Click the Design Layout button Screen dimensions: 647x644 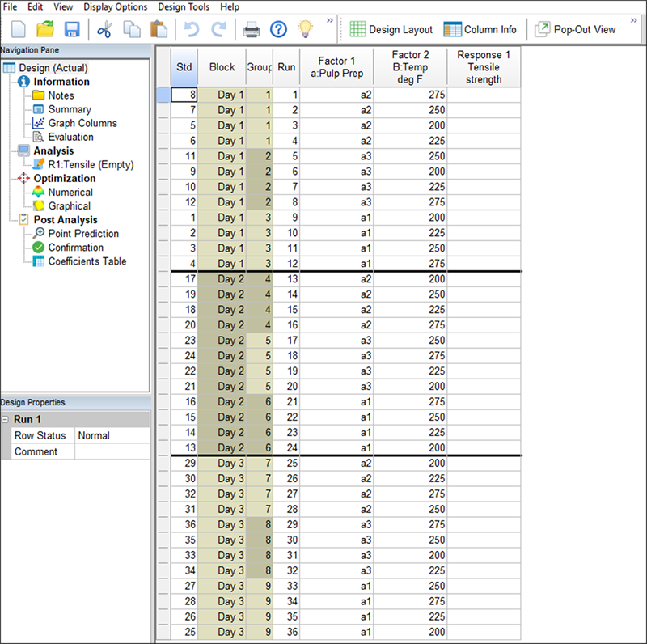[391, 30]
